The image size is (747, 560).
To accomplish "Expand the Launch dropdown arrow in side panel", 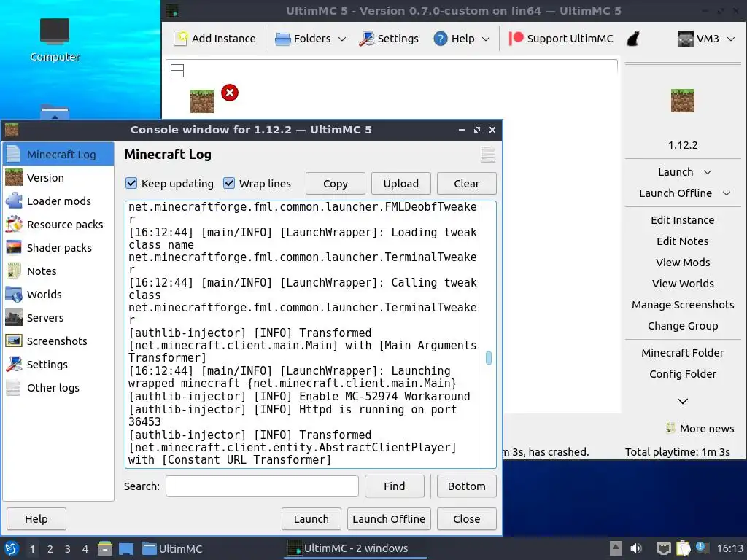I will 708,172.
